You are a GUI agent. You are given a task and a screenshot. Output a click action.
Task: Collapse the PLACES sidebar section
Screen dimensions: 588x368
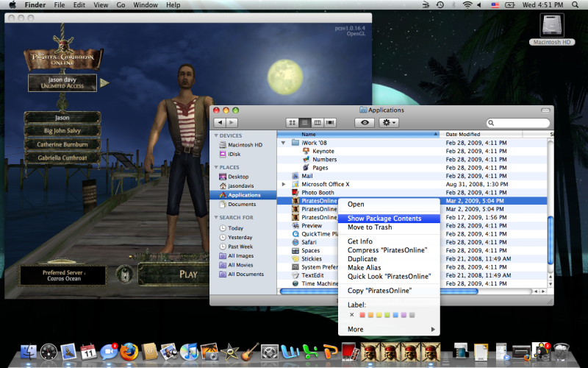point(216,167)
